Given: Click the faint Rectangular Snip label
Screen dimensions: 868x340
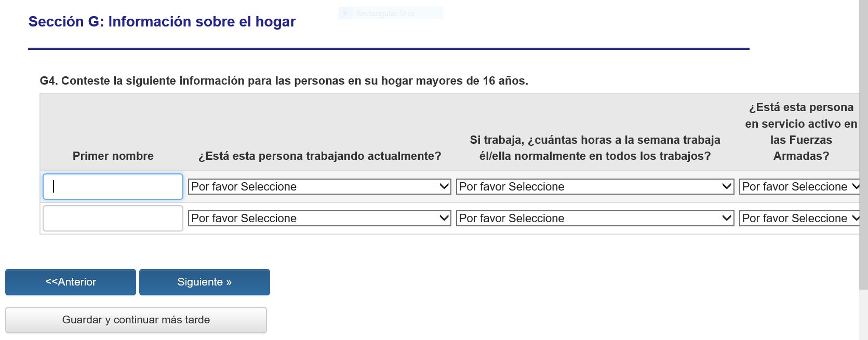Looking at the screenshot, I should (x=385, y=13).
